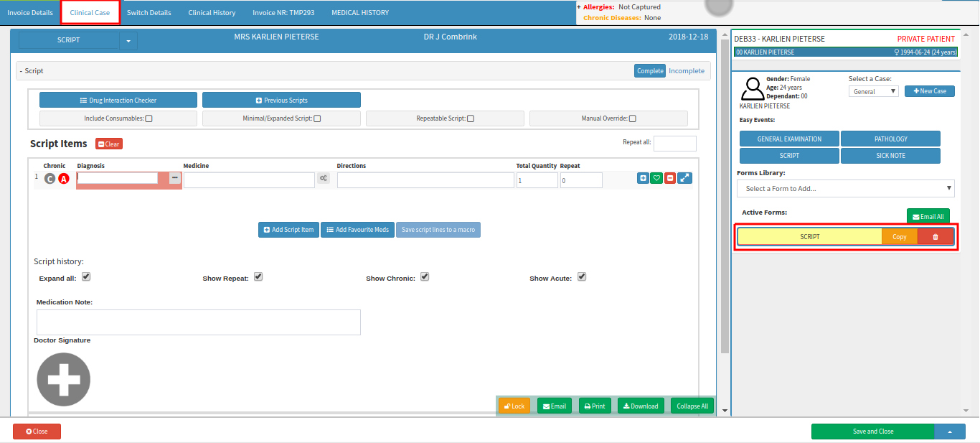Switch to the Clinical History tab

[212, 13]
